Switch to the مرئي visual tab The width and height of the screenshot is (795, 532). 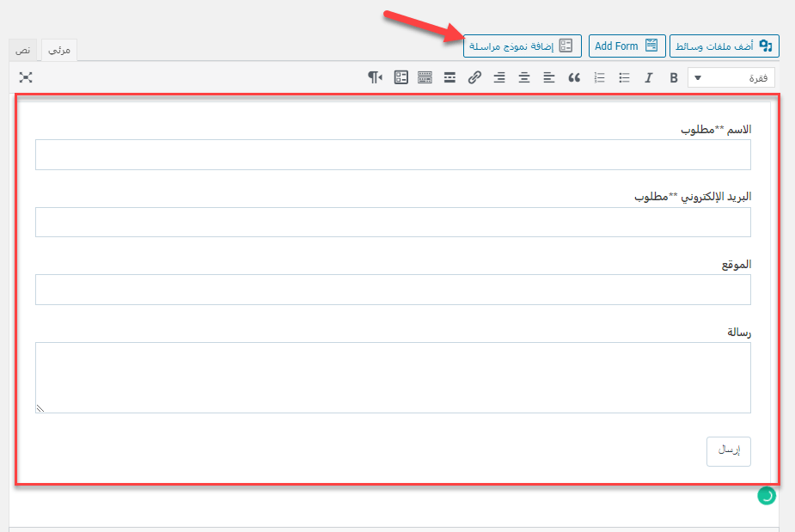[58, 50]
